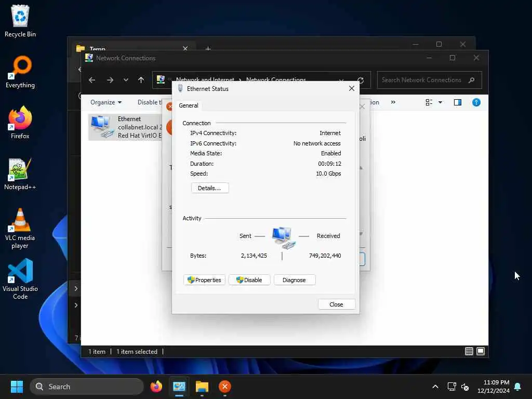This screenshot has width=532, height=399.
Task: Click the red X app taskbar icon
Action: [224, 387]
